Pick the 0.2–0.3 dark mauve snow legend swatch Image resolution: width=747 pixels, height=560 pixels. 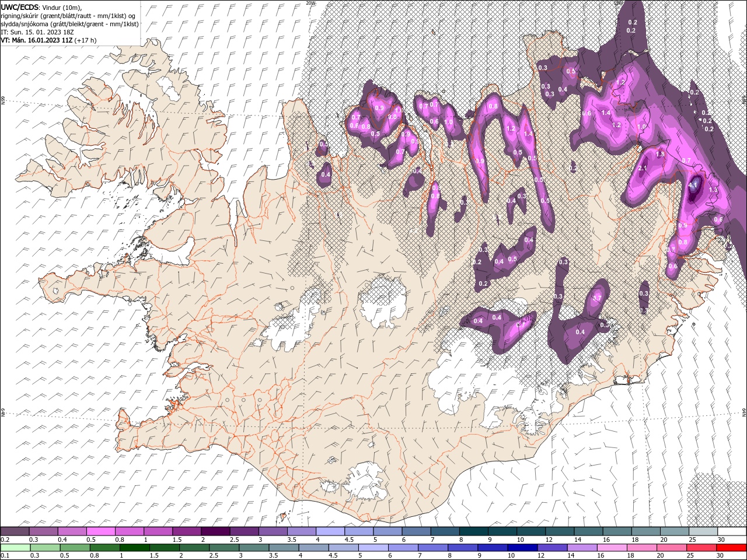click(15, 531)
